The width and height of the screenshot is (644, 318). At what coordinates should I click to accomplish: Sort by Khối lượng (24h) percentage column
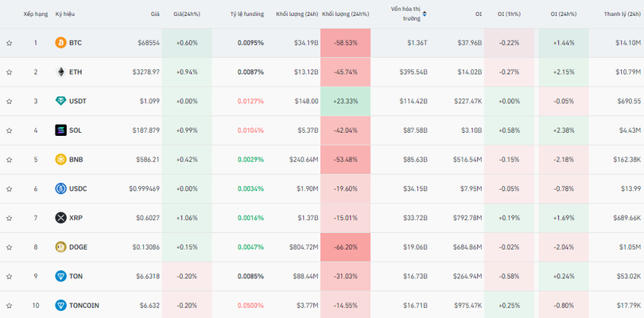point(345,14)
